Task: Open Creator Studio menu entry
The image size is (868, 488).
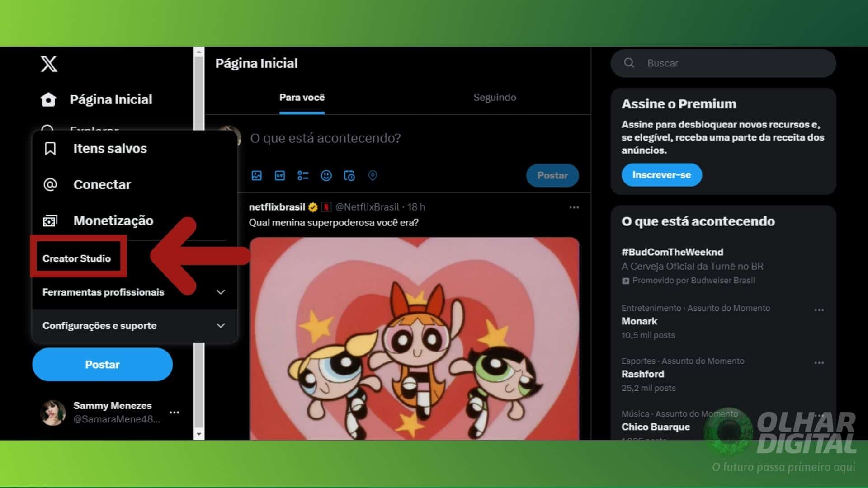Action: click(77, 258)
